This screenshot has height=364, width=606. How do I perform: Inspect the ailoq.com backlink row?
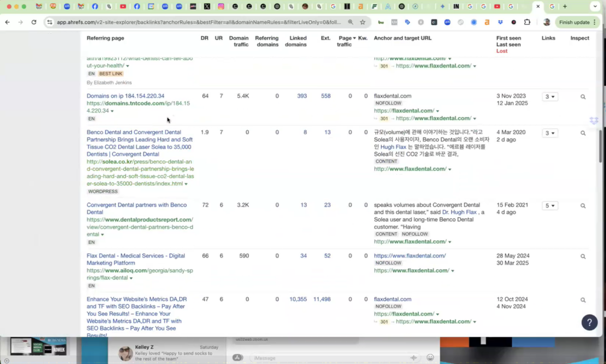point(583,256)
